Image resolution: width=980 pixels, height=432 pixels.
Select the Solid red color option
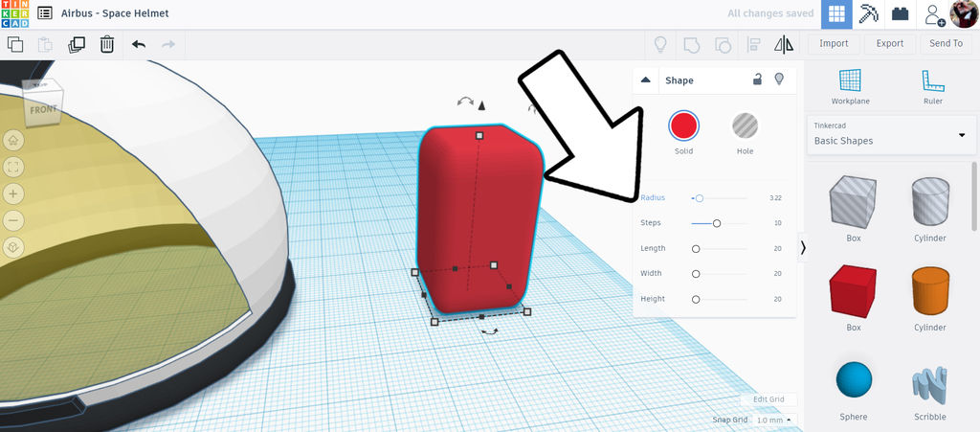point(683,125)
